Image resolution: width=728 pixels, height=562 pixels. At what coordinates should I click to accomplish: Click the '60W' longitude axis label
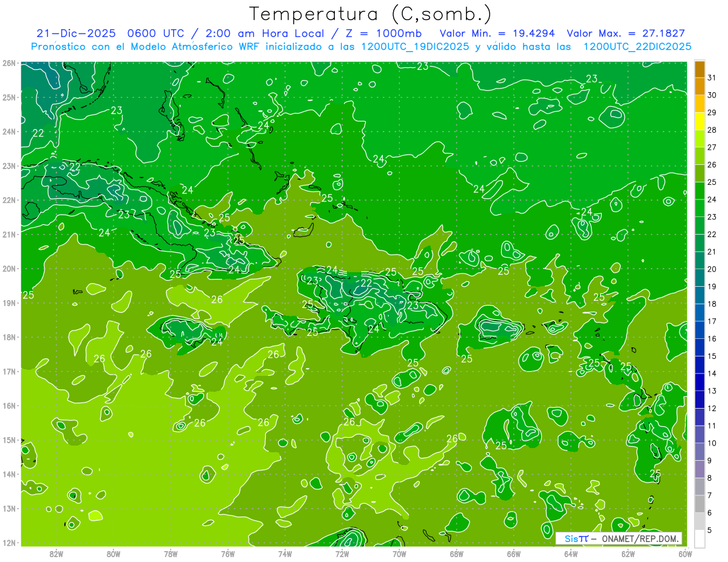tap(685, 554)
